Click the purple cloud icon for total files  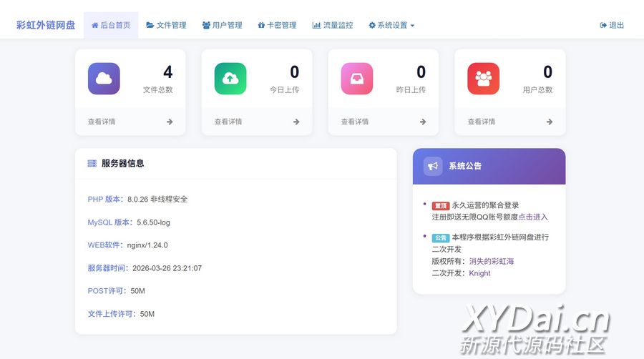click(x=104, y=79)
